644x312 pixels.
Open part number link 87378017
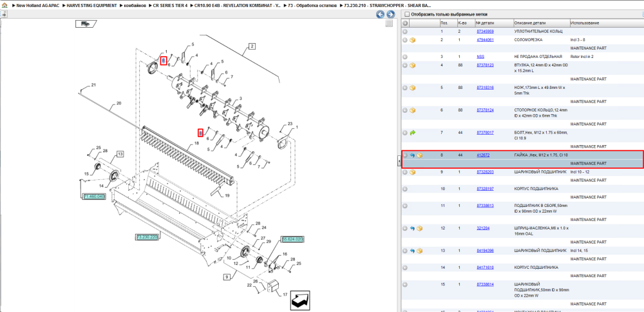tap(485, 133)
